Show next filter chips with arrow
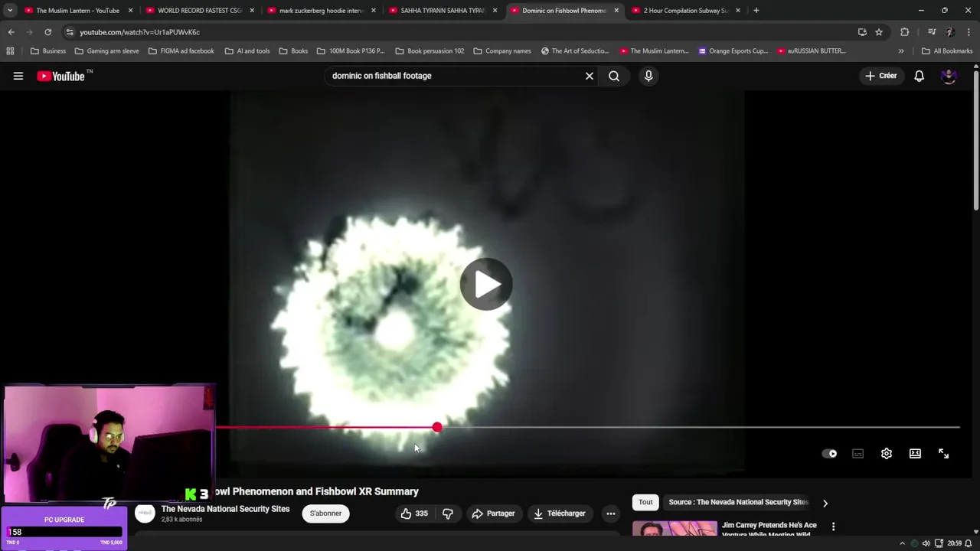The height and width of the screenshot is (551, 980). click(x=825, y=503)
